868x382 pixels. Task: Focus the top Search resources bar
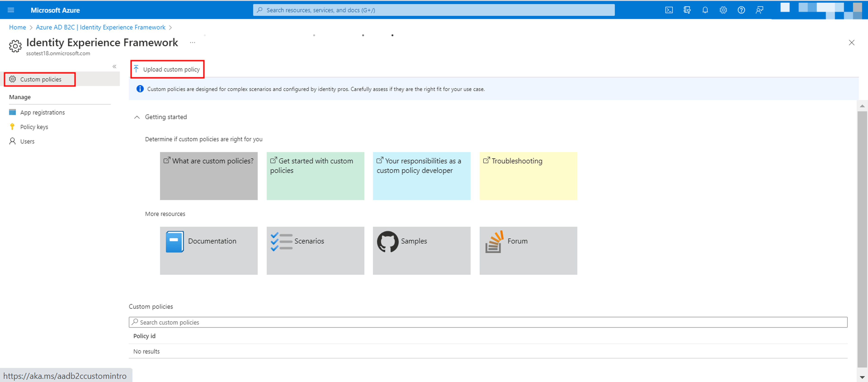pyautogui.click(x=434, y=10)
